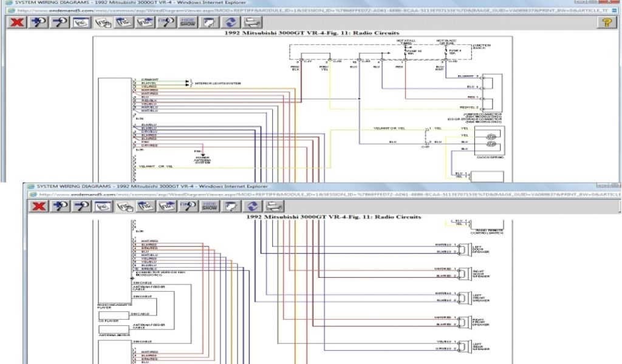
Task: Click next figure icon in top window toolbar
Action: [x=144, y=22]
